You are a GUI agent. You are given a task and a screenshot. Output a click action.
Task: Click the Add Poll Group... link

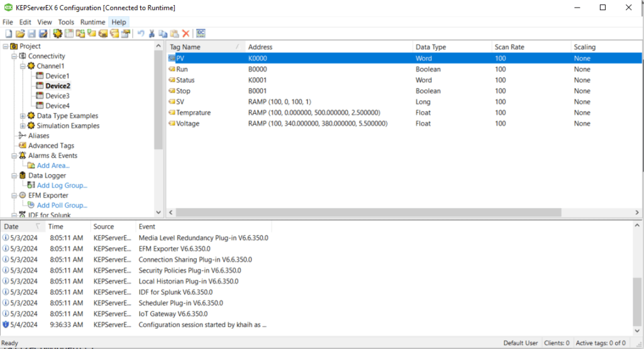click(x=62, y=205)
